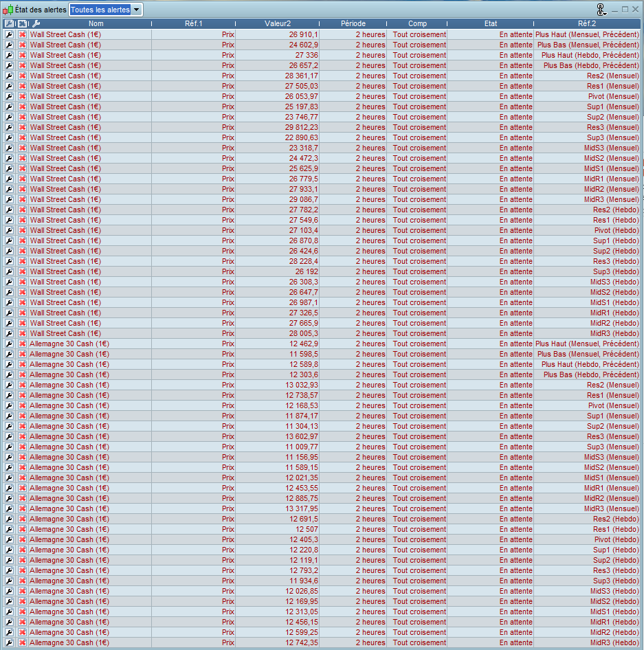Click value 22 890,63 in Valeur2 column
Viewport: 644px width, 650px height.
pyautogui.click(x=302, y=137)
